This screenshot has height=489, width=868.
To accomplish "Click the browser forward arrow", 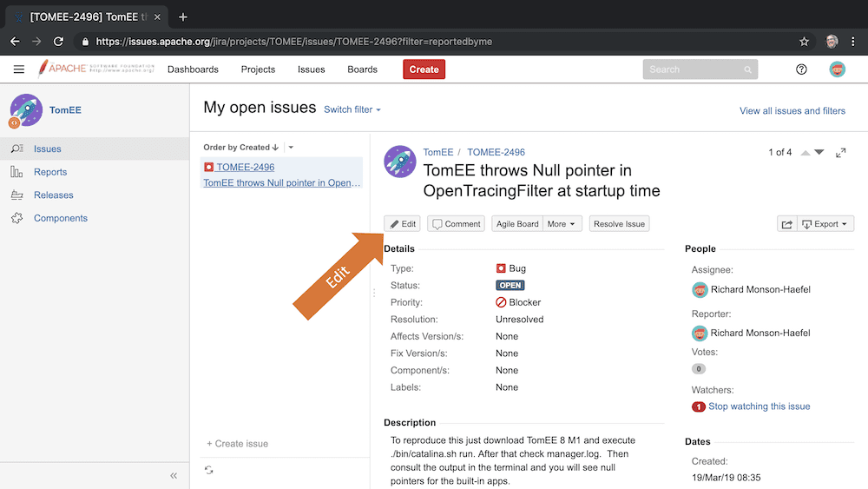I will (x=36, y=42).
